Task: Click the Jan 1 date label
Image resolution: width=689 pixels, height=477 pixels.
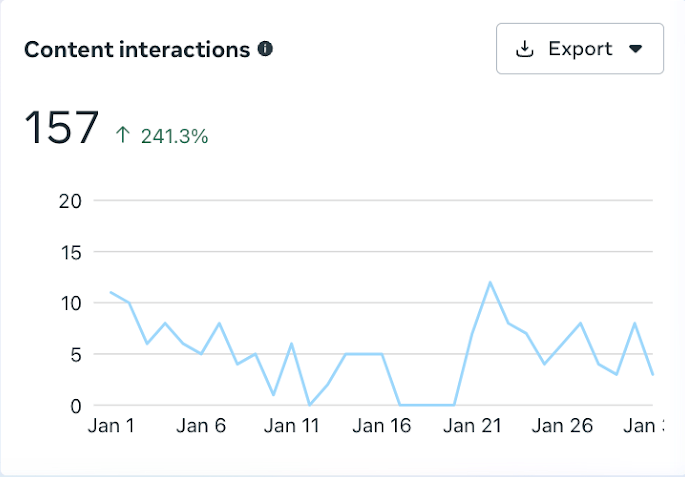Action: (111, 426)
